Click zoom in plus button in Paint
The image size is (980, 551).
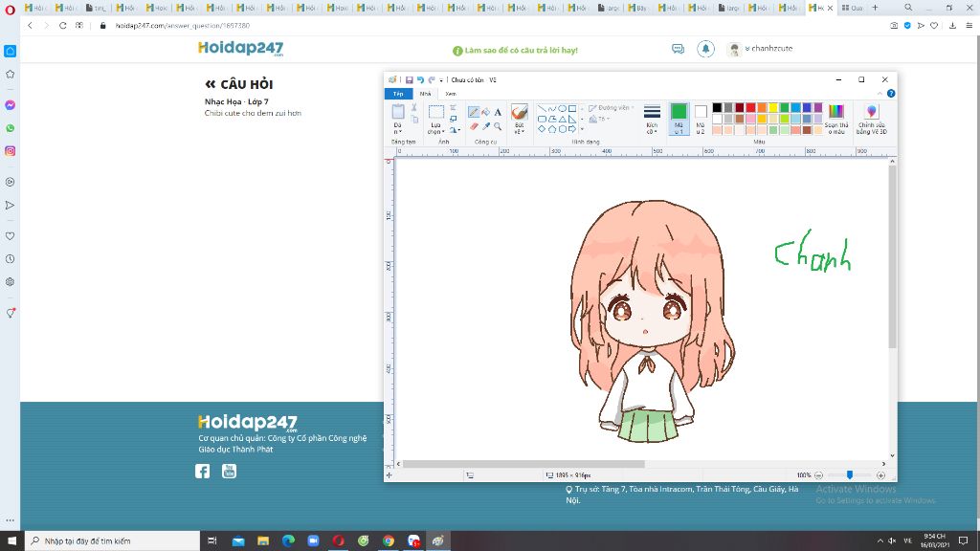[880, 475]
